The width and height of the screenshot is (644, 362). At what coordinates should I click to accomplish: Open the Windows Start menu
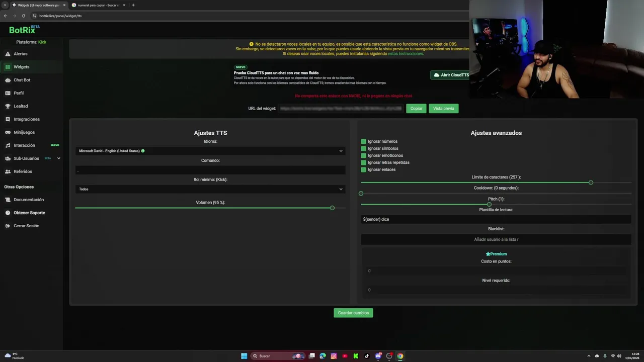244,356
